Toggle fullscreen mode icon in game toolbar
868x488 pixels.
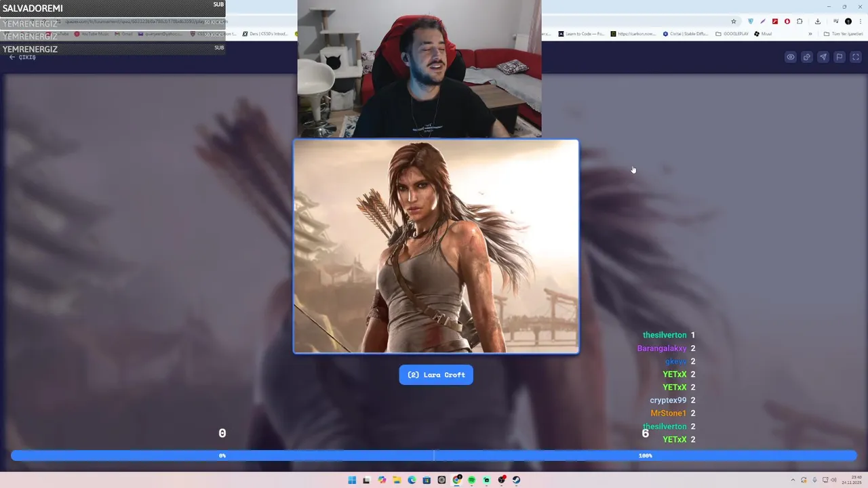[x=856, y=57]
